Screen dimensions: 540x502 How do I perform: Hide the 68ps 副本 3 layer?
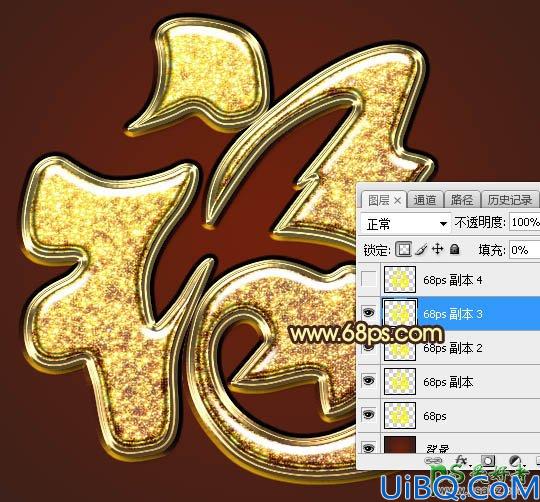tap(368, 313)
